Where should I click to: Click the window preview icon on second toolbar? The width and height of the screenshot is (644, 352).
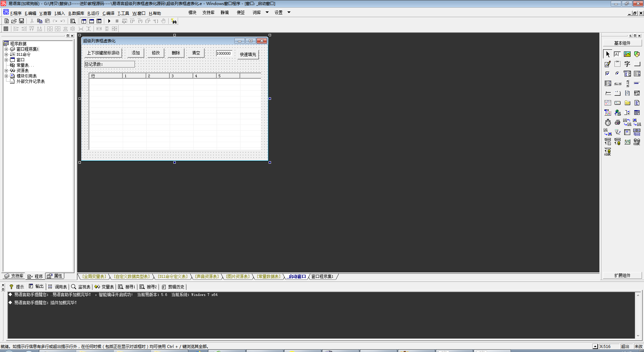(x=6, y=29)
